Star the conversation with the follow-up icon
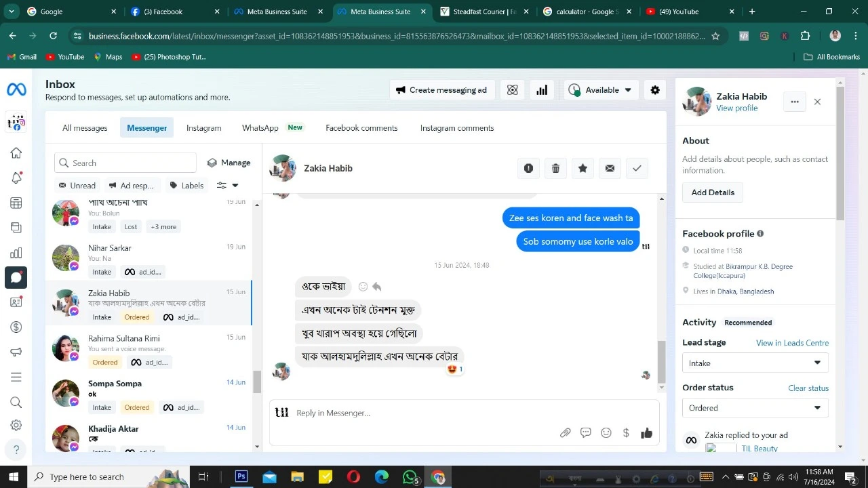868x488 pixels. tap(583, 168)
